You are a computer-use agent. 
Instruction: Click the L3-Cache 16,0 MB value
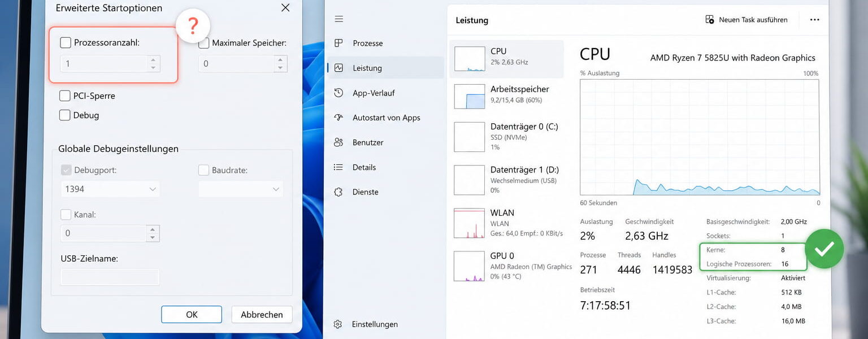pos(793,321)
